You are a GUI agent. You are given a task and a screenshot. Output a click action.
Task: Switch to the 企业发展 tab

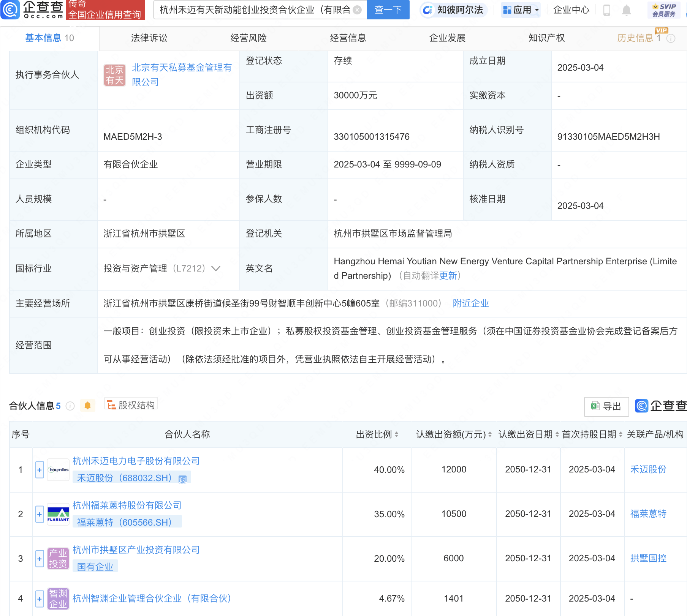(447, 38)
